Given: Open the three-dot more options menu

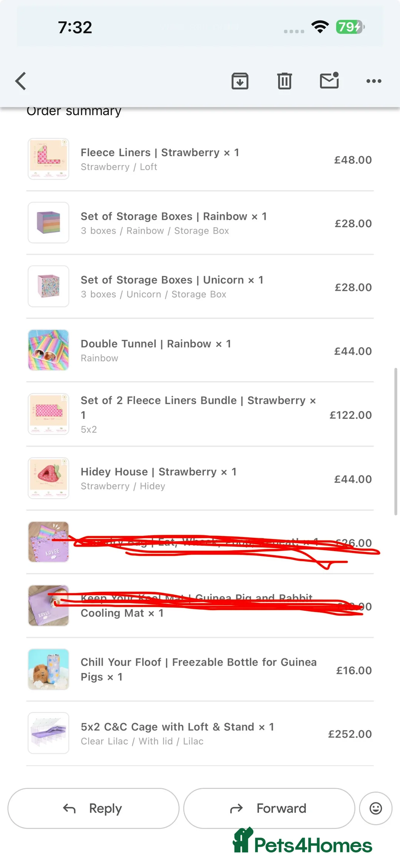Looking at the screenshot, I should pos(374,81).
